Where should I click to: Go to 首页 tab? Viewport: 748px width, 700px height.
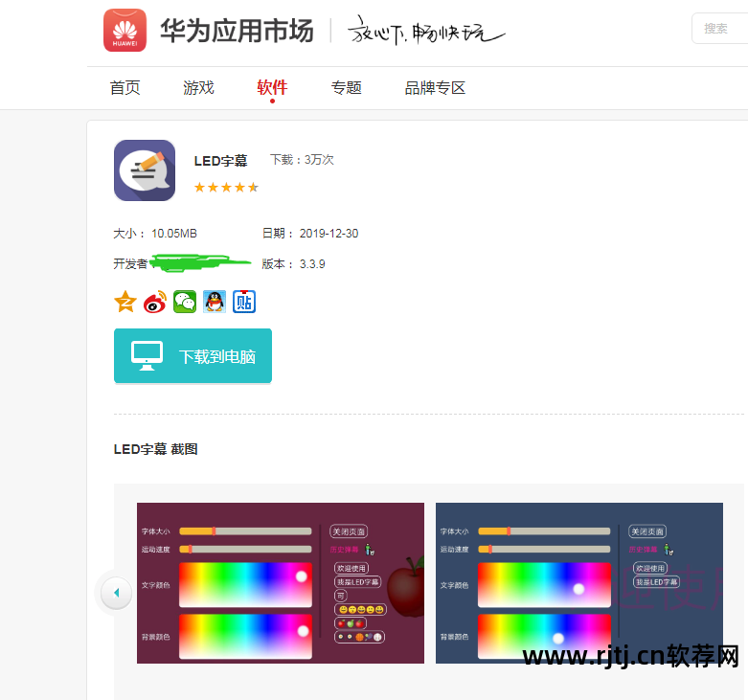(x=125, y=88)
